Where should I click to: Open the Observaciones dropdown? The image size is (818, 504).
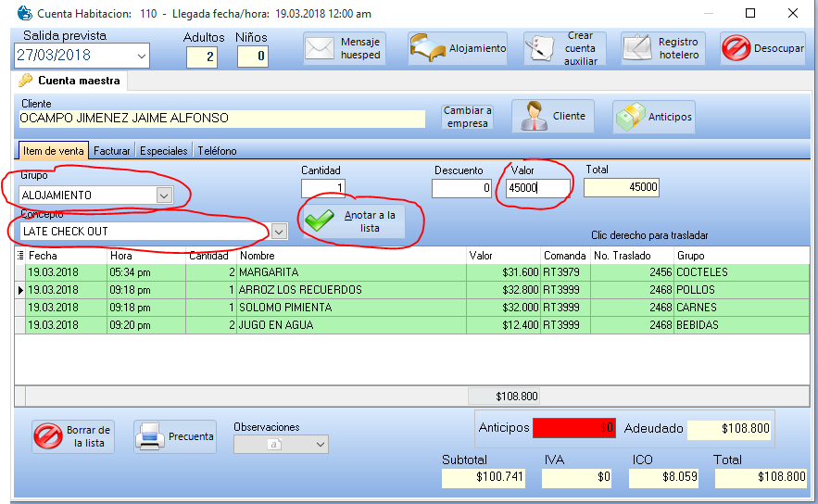(x=321, y=445)
